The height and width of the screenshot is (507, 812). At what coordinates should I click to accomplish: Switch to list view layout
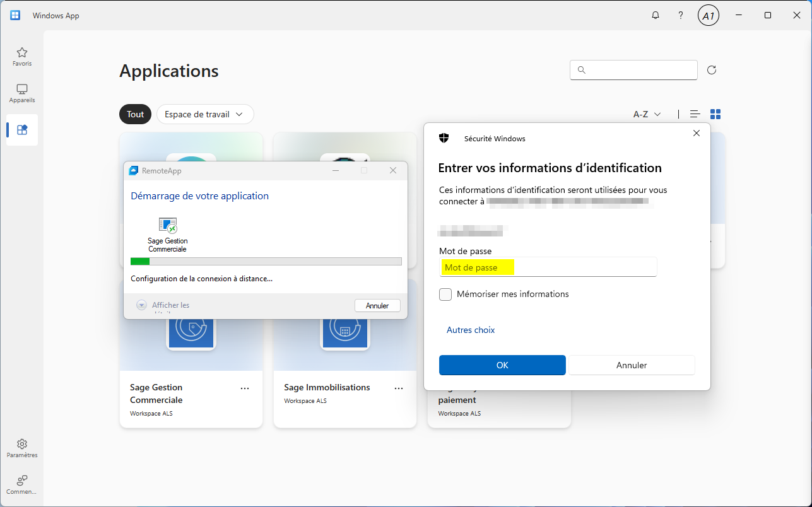pyautogui.click(x=695, y=114)
